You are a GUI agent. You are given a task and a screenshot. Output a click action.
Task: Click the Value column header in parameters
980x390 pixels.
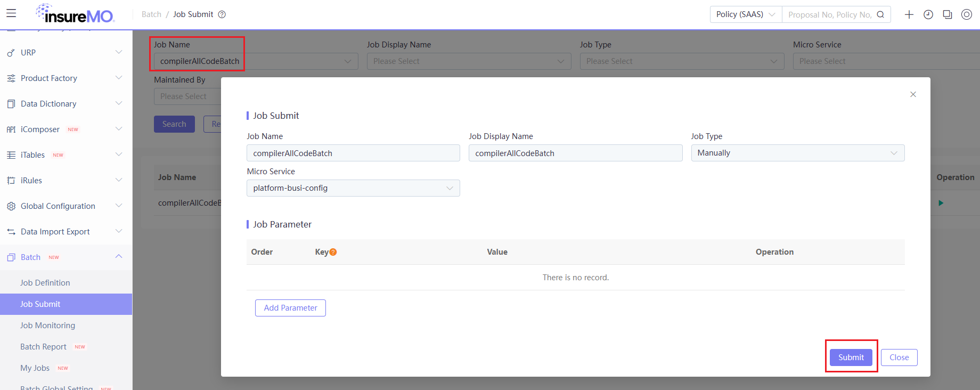click(x=497, y=252)
